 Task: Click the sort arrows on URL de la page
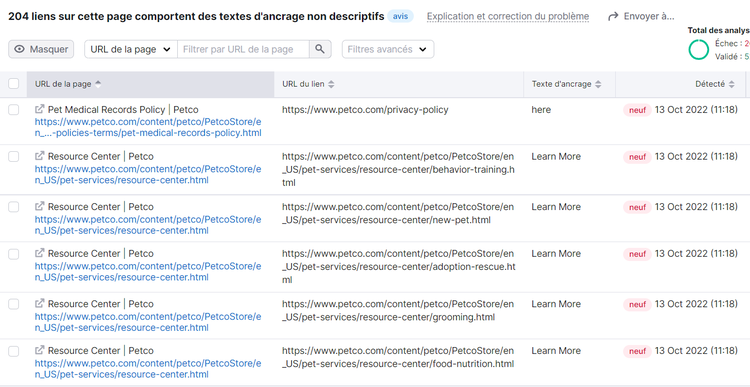(98, 84)
